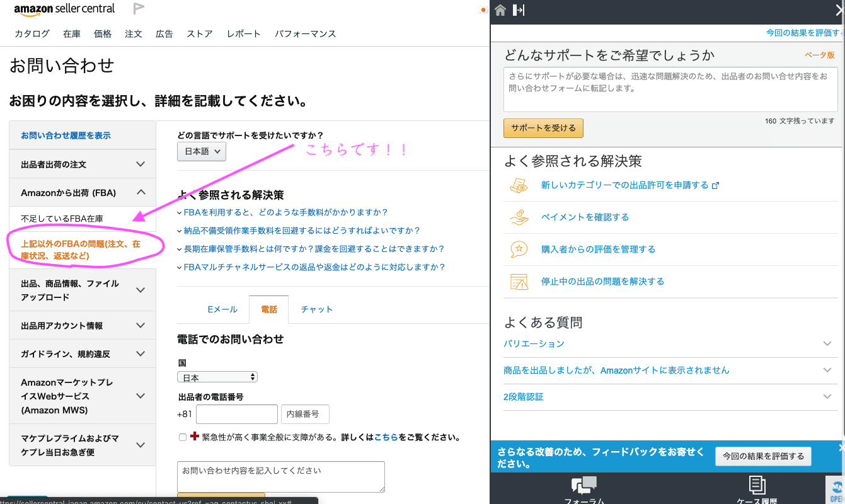The height and width of the screenshot is (504, 845).
Task: Expand the 出品者出荷の注文 section
Action: [83, 164]
